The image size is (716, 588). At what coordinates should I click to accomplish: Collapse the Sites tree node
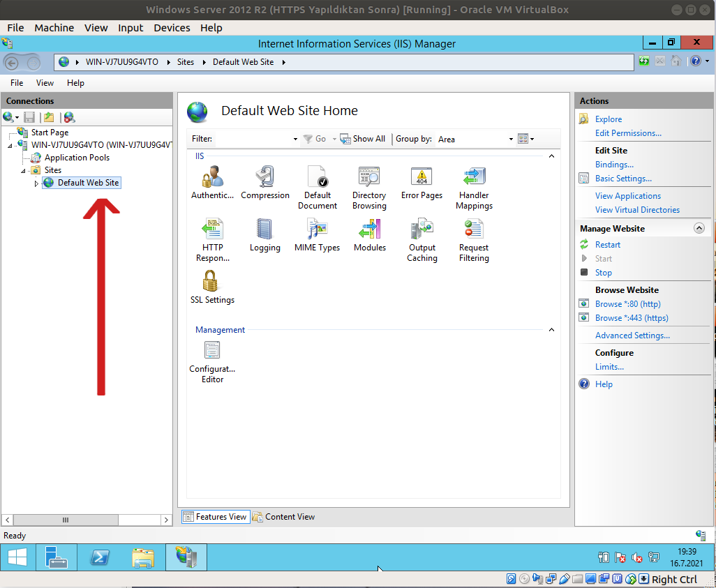[x=23, y=171]
